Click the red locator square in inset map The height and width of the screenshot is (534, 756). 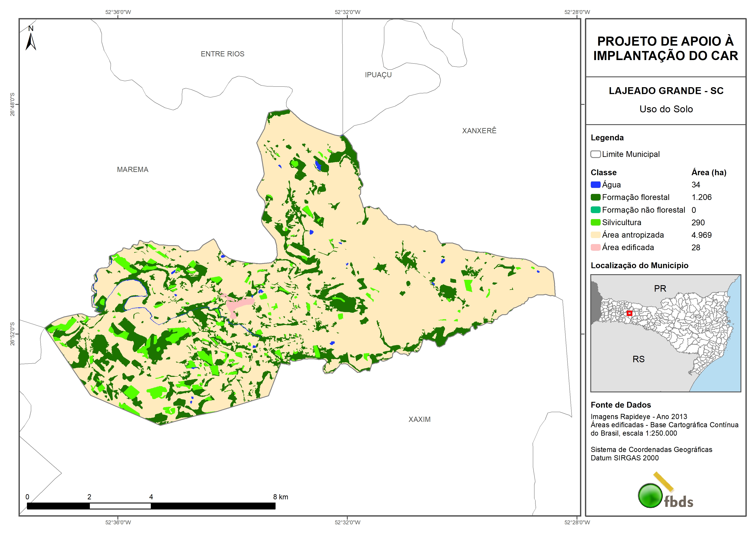pos(629,313)
